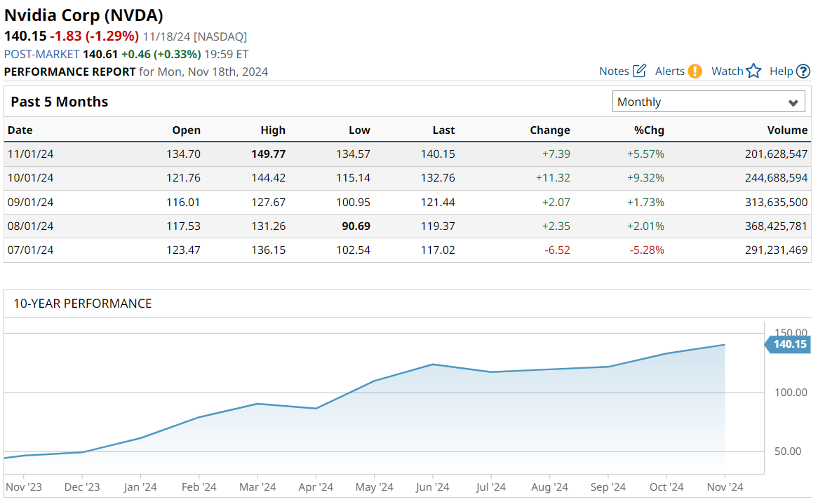Click the Notes pencil edit icon

pos(639,71)
